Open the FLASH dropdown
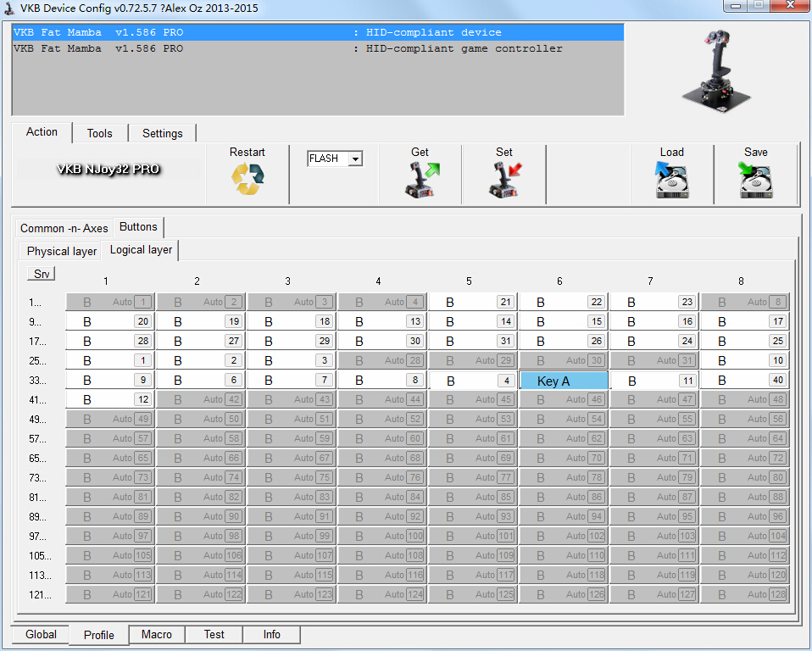Image resolution: width=812 pixels, height=651 pixels. pos(355,159)
